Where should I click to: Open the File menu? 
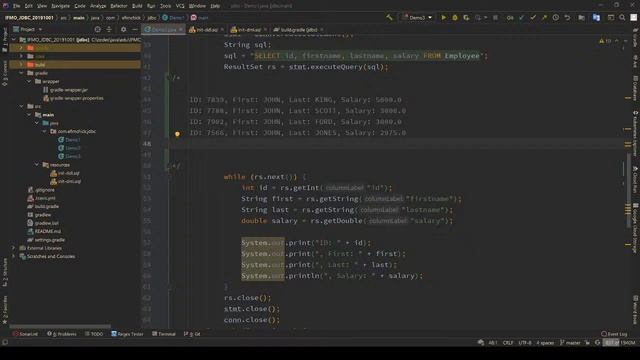click(16, 6)
